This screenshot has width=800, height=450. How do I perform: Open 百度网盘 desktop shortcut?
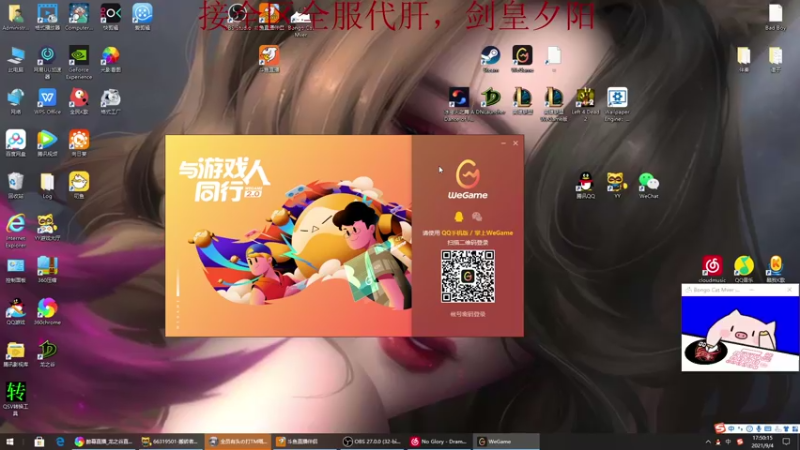click(15, 143)
